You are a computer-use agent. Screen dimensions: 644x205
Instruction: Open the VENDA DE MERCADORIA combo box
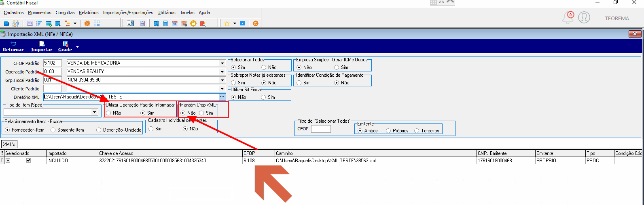pos(222,63)
